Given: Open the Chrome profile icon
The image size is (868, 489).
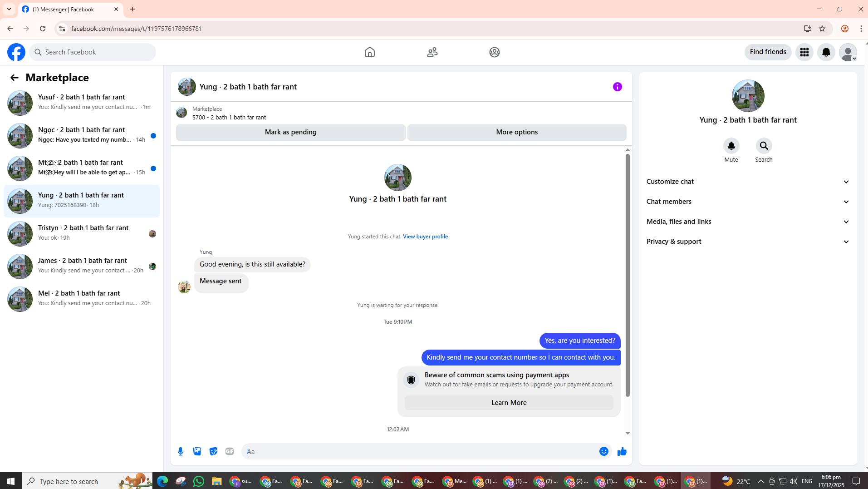Looking at the screenshot, I should point(845,29).
